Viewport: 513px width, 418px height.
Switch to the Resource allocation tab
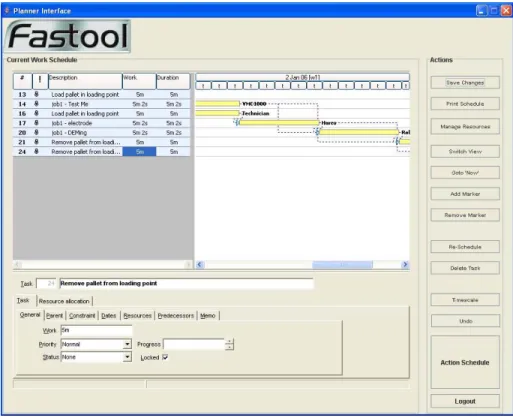click(x=64, y=301)
